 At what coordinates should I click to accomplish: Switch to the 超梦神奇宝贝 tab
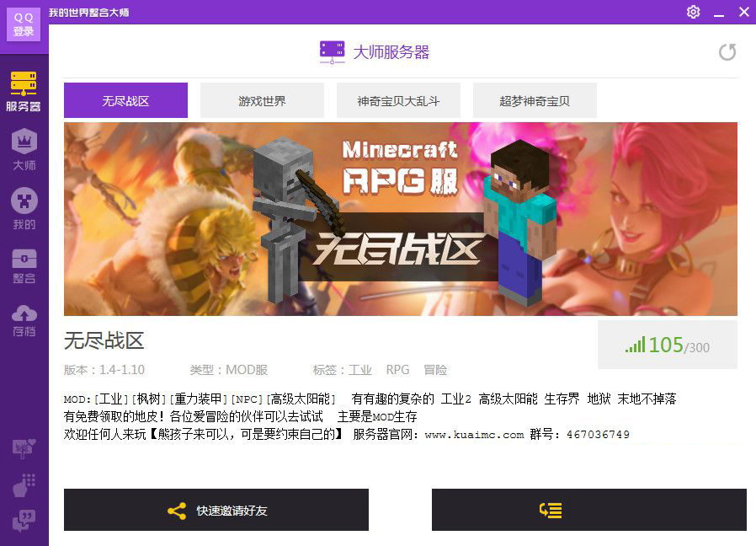[535, 100]
